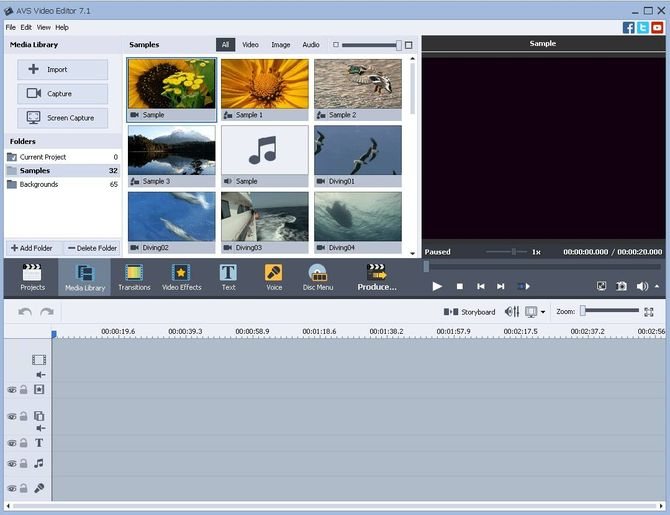Click the Produce... button
Screen dimensions: 670x515
377,277
